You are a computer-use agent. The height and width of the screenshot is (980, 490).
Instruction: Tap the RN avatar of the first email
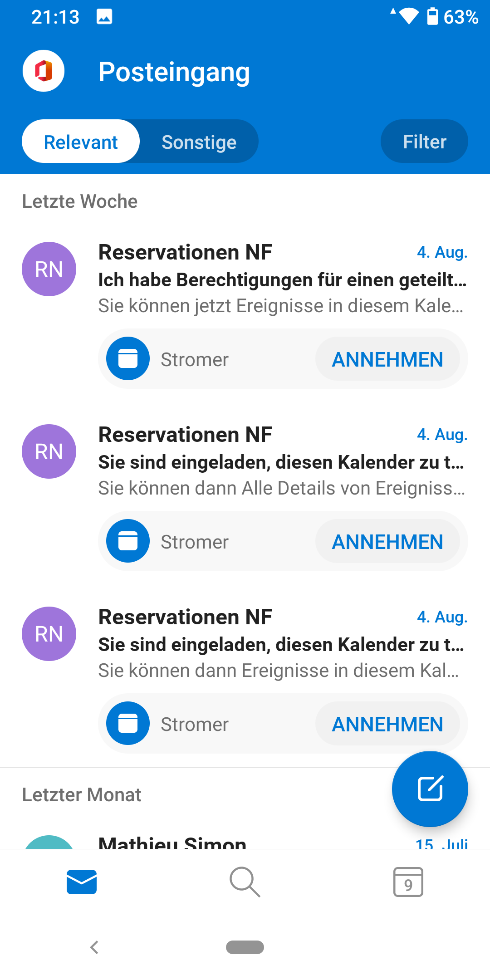click(49, 269)
